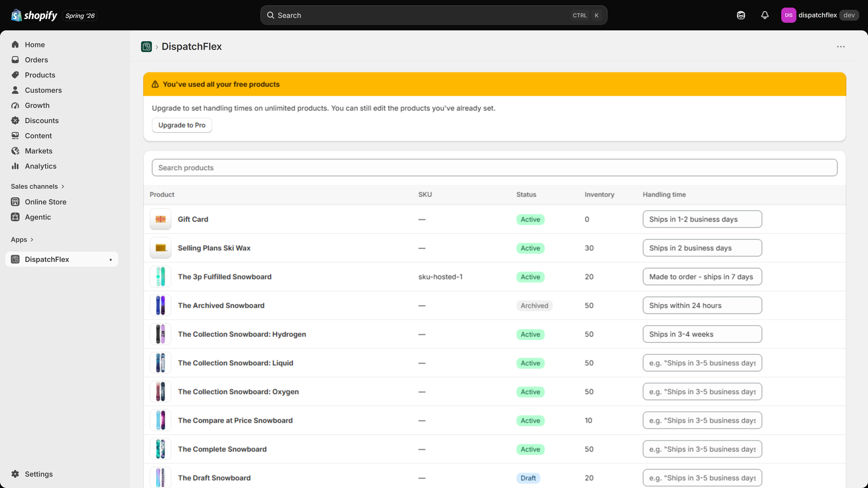Expand the Apps section

click(x=22, y=240)
